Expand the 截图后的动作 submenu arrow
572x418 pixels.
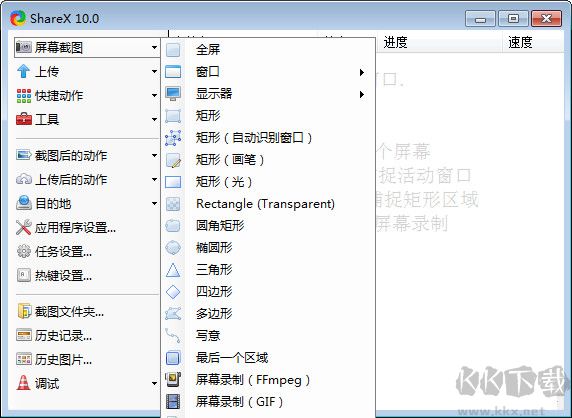click(154, 155)
